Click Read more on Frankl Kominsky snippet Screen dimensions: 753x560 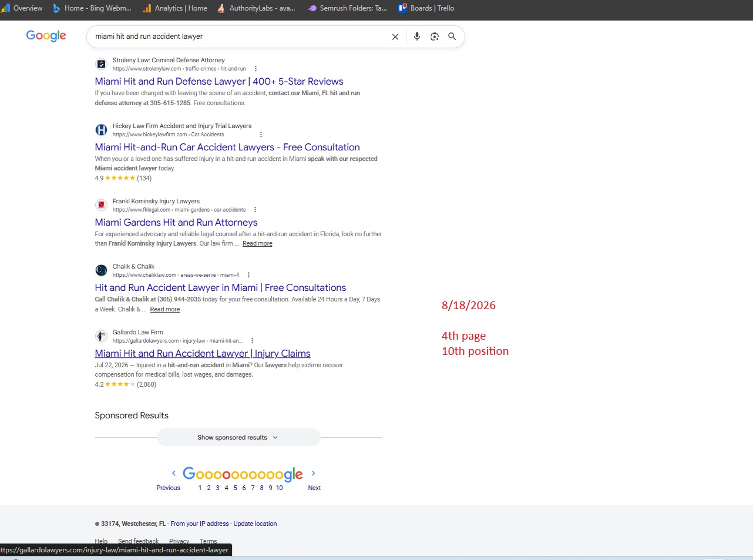(257, 244)
